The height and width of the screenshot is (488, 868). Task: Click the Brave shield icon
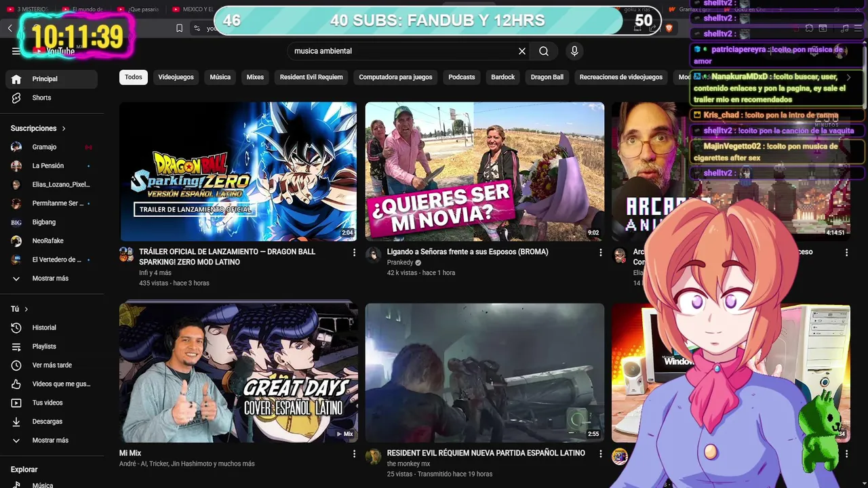[x=669, y=28]
